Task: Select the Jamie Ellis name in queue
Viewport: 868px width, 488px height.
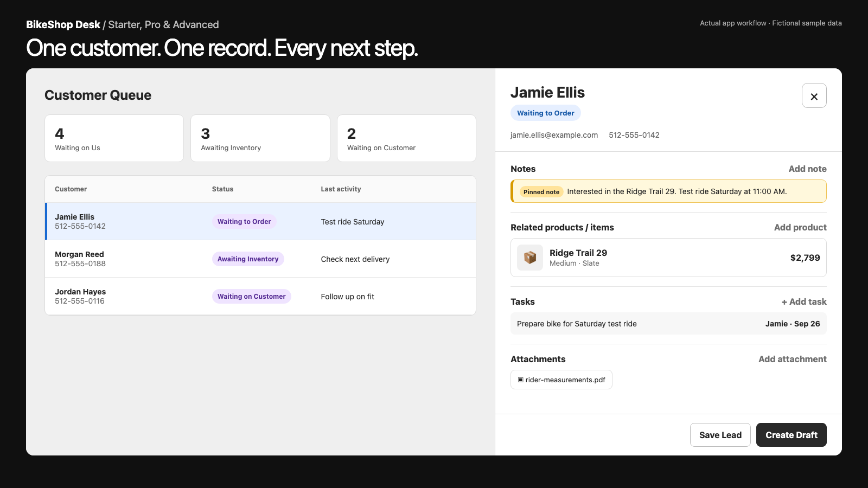Action: [74, 217]
